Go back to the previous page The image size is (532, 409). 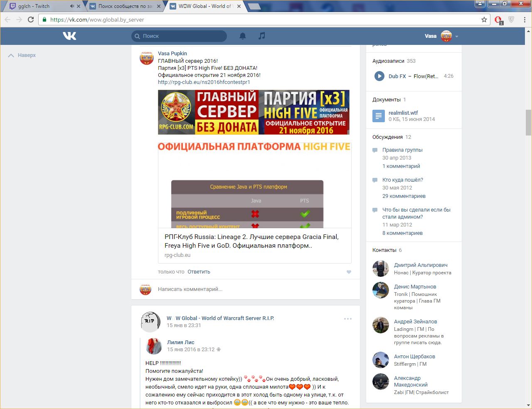[x=7, y=20]
